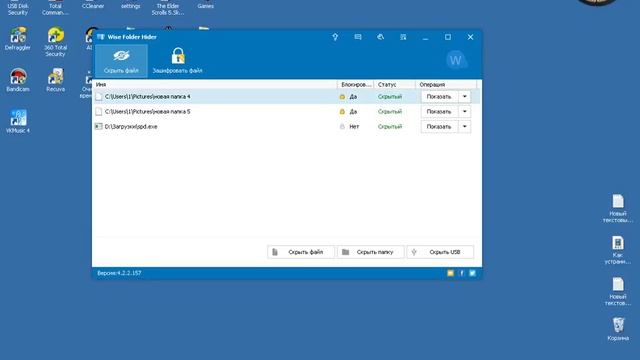Select row C:\Users\1\Pictures\новая папка 5
Viewport: 640px width, 360px height.
pos(287,111)
